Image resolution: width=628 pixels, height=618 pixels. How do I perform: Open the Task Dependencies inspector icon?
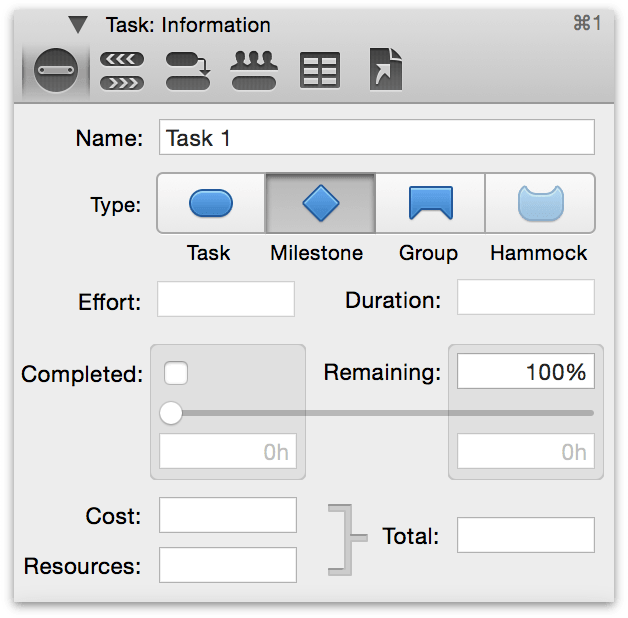pyautogui.click(x=188, y=71)
